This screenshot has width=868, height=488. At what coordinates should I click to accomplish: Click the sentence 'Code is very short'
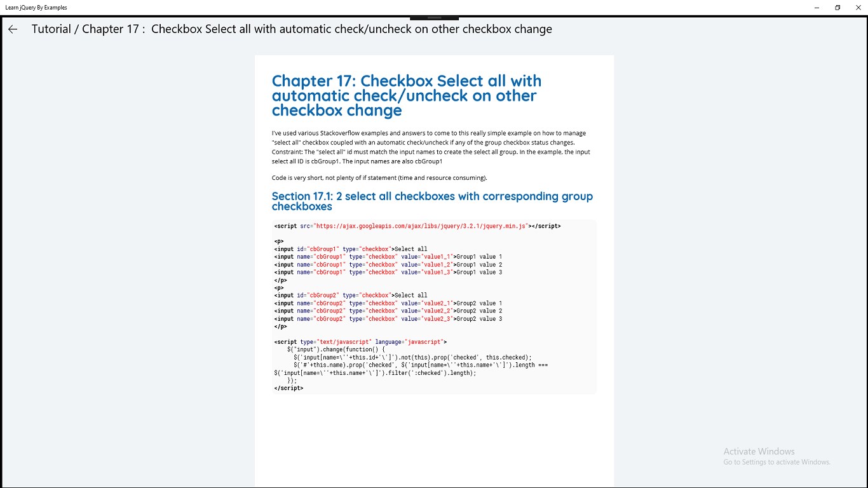point(379,178)
